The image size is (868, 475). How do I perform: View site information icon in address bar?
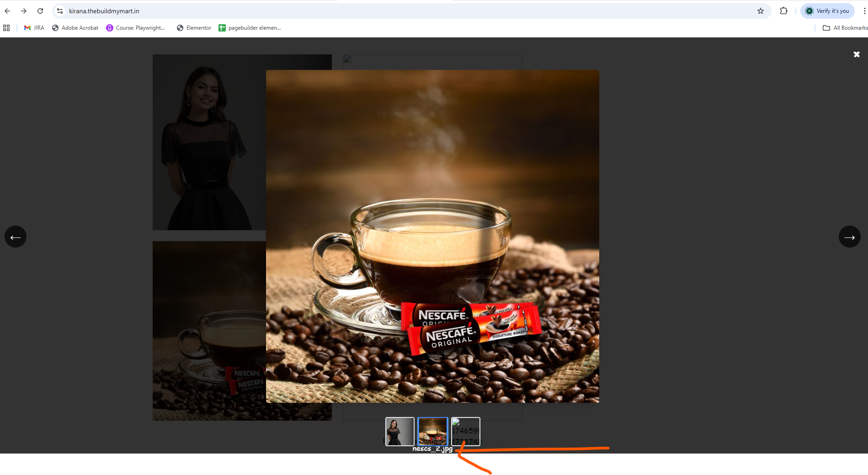click(60, 11)
